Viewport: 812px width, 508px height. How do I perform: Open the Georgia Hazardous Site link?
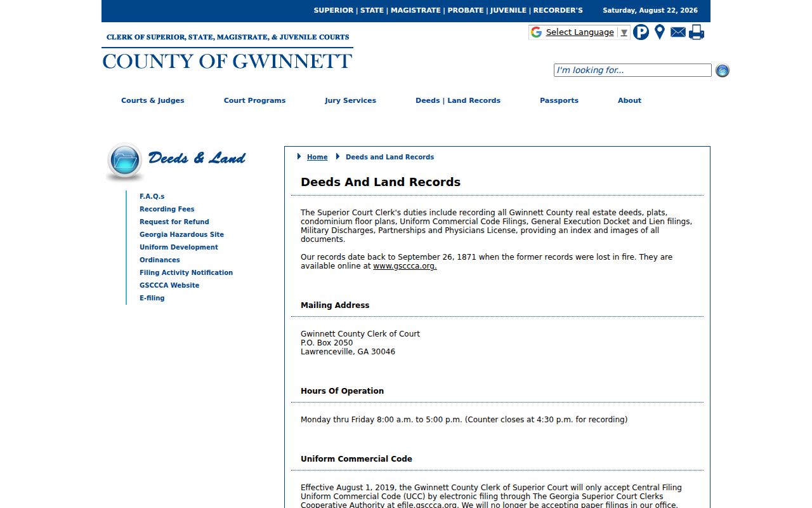click(181, 234)
